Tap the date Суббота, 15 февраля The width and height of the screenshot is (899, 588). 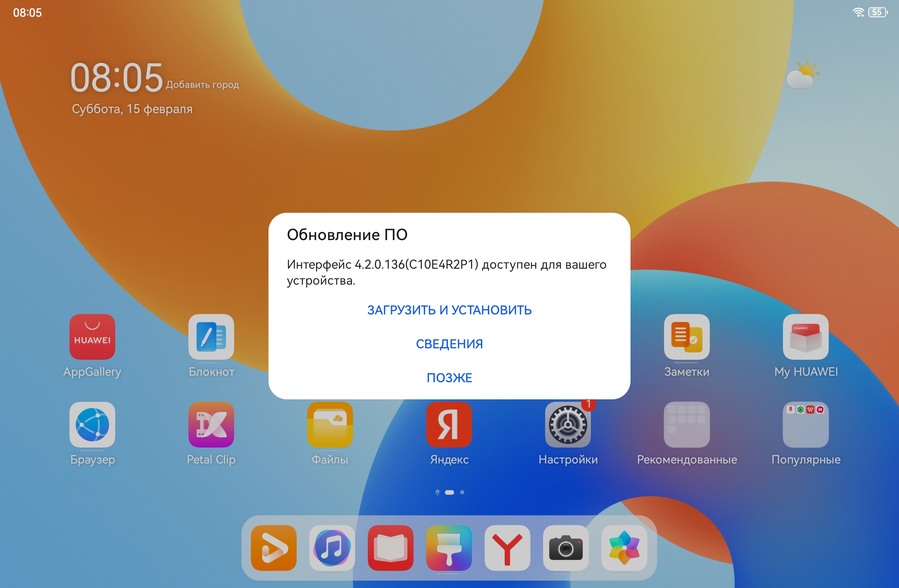tap(132, 109)
